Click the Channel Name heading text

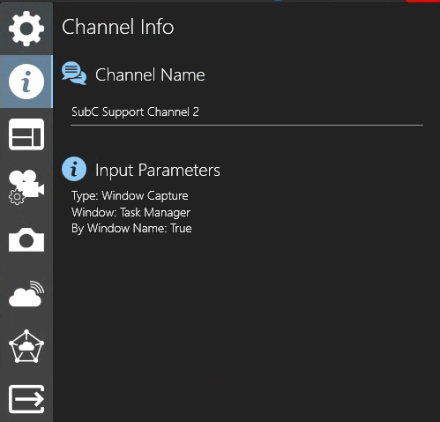[x=150, y=75]
